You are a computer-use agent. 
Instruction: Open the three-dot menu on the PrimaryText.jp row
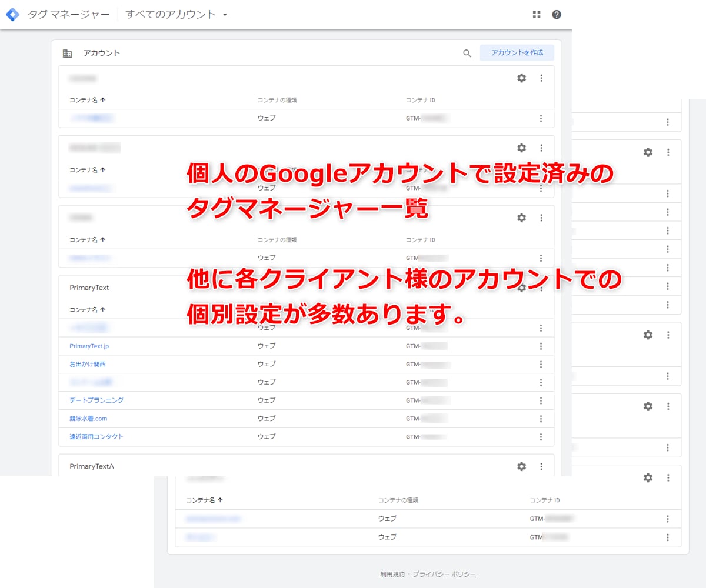(541, 346)
